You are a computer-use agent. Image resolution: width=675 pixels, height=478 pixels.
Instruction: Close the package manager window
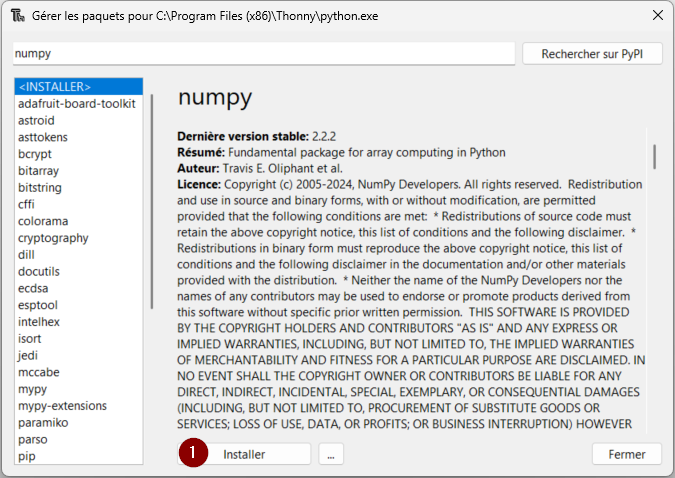[x=657, y=16]
